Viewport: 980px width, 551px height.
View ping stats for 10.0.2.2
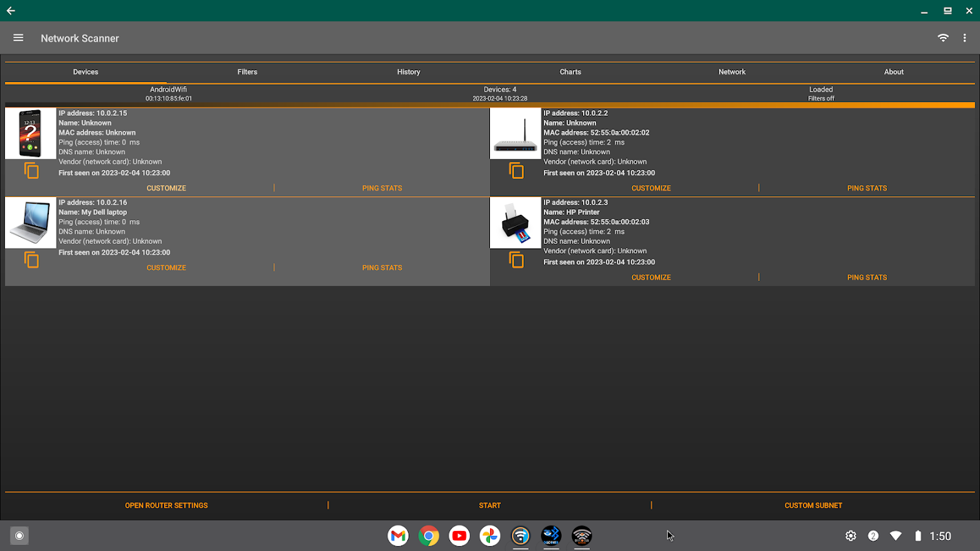867,188
